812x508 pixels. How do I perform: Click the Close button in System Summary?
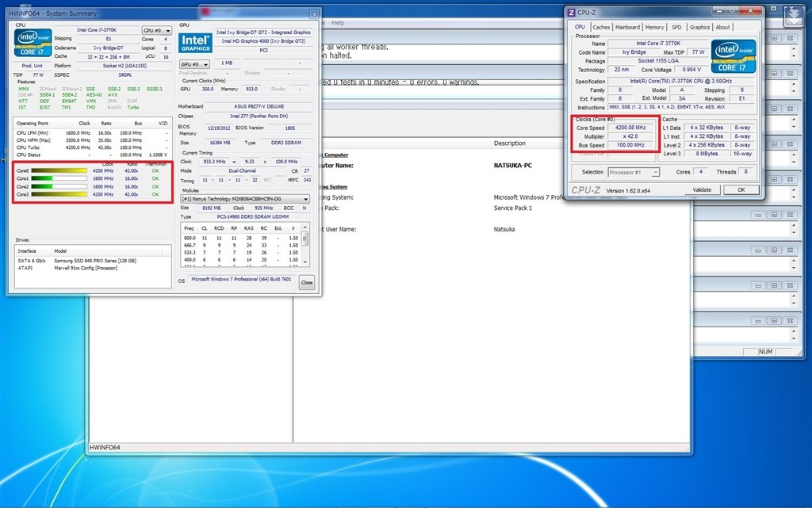click(x=307, y=282)
